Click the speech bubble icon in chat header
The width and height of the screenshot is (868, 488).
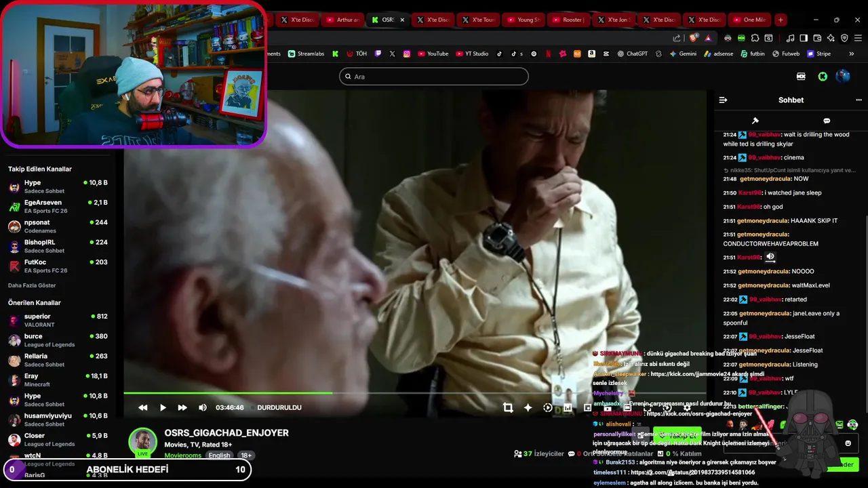827,121
